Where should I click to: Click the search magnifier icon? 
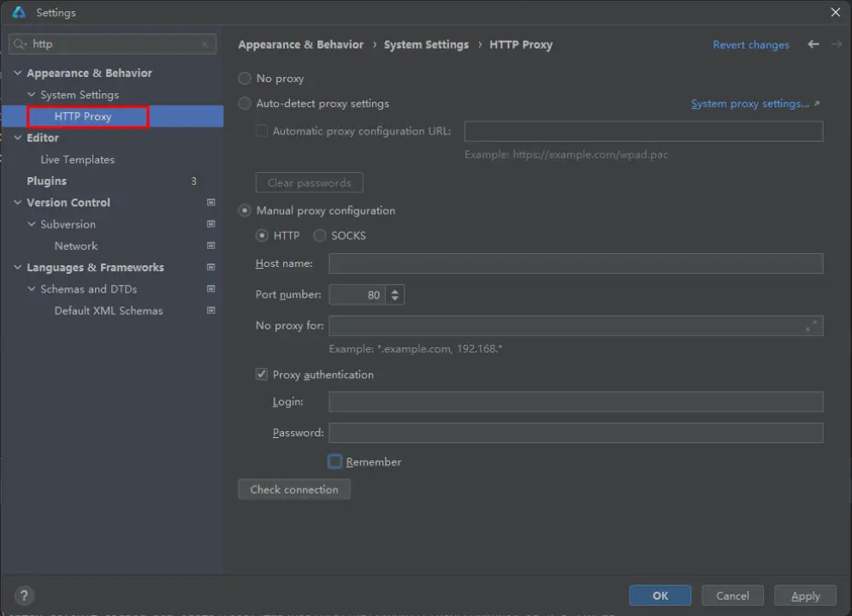tap(21, 44)
